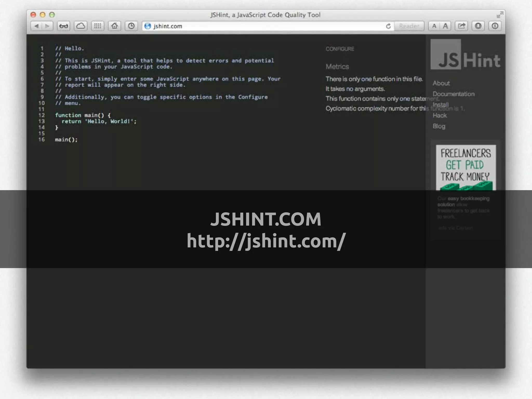Click the Cyclomatic complexity metric line
532x399 pixels.
[x=395, y=108]
